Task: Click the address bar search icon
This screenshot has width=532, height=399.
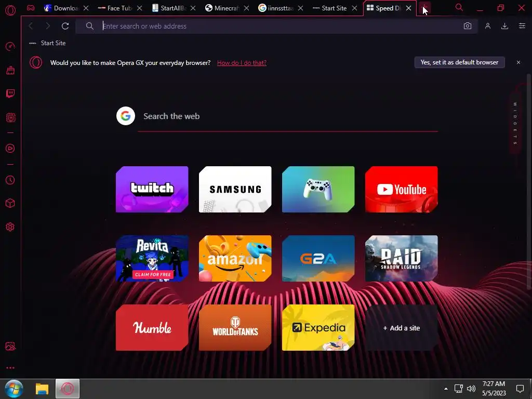Action: point(89,26)
